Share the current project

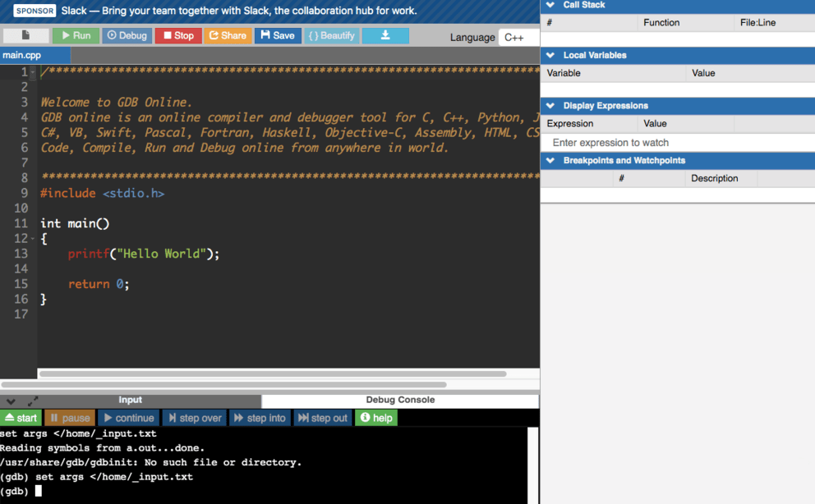(x=228, y=34)
